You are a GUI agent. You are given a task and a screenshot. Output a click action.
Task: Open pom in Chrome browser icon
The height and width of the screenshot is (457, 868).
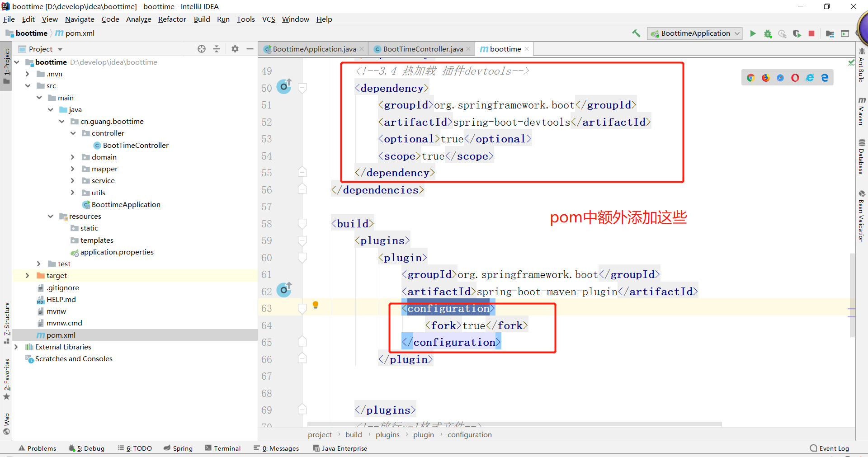[751, 78]
